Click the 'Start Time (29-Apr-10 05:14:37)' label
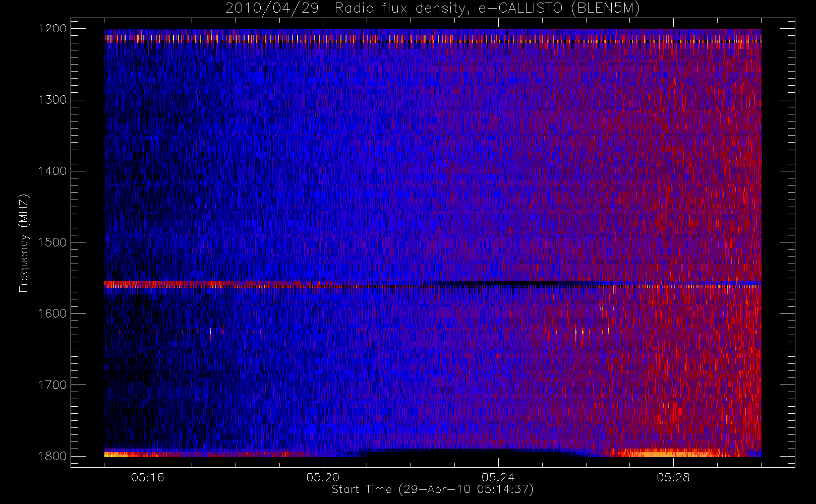The width and height of the screenshot is (816, 504). [432, 489]
